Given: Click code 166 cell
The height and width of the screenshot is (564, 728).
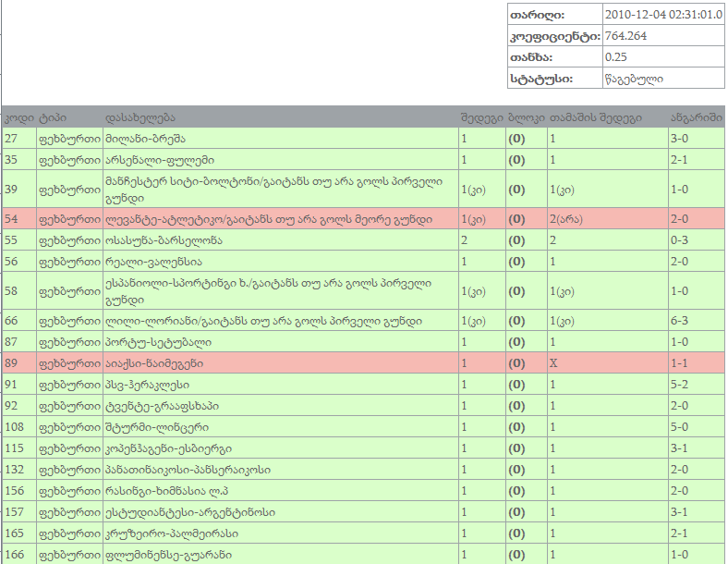Looking at the screenshot, I should click(15, 555).
